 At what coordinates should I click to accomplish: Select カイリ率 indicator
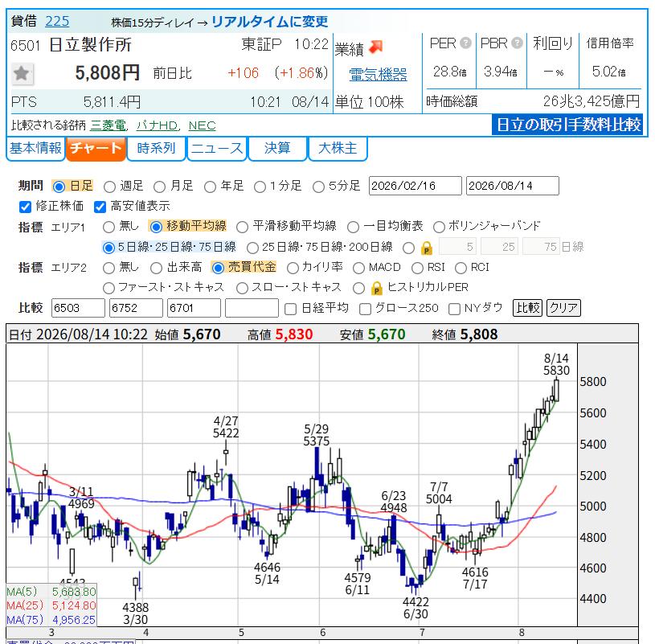tap(293, 268)
